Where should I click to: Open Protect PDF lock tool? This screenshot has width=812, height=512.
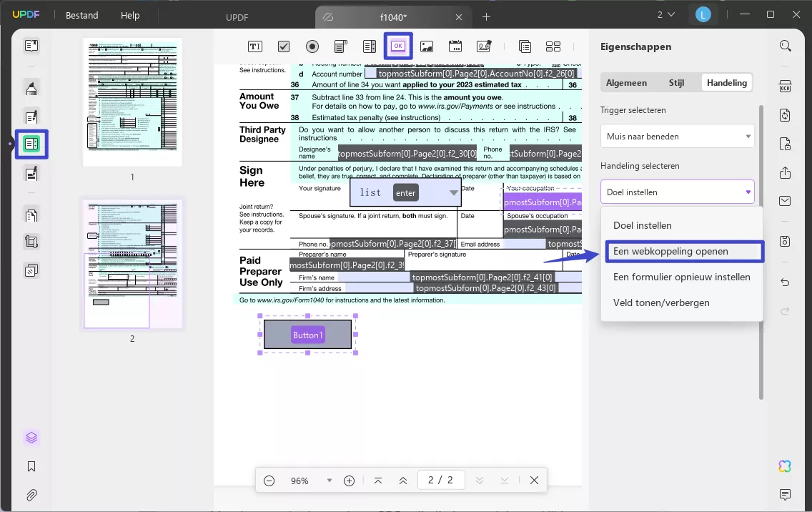[x=785, y=144]
